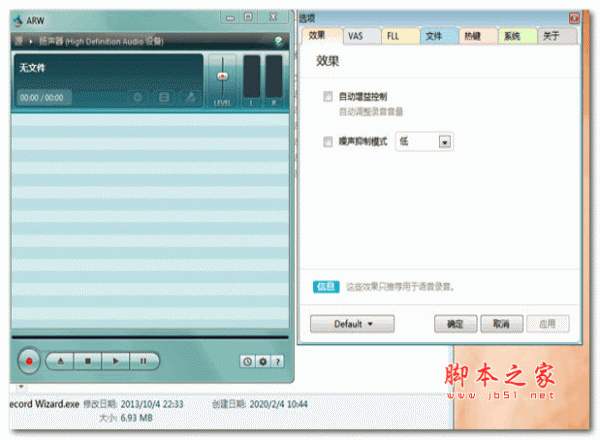Click the 取消 button

point(502,324)
